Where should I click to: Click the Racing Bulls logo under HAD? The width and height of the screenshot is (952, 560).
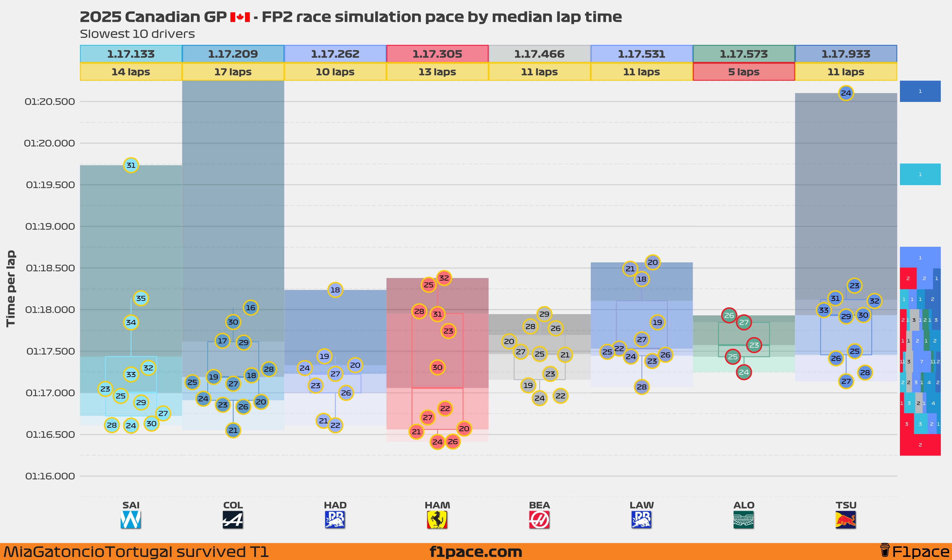click(335, 520)
